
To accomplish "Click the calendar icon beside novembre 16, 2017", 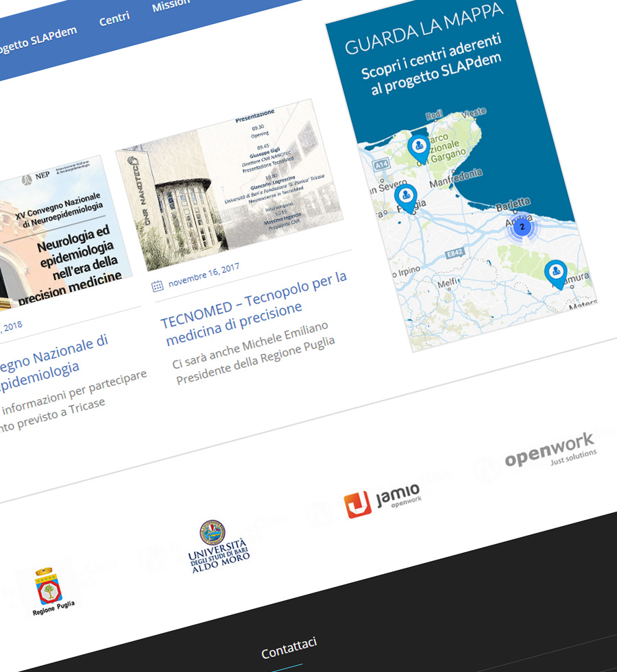I will 158,286.
